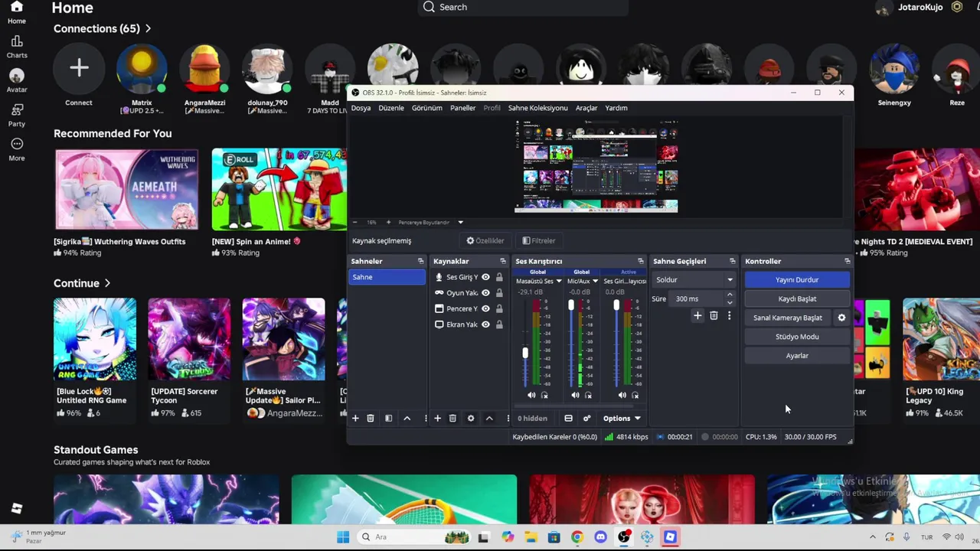Toggle monitoring headphone icon for Ses Giriş
980x551 pixels.
[635, 395]
